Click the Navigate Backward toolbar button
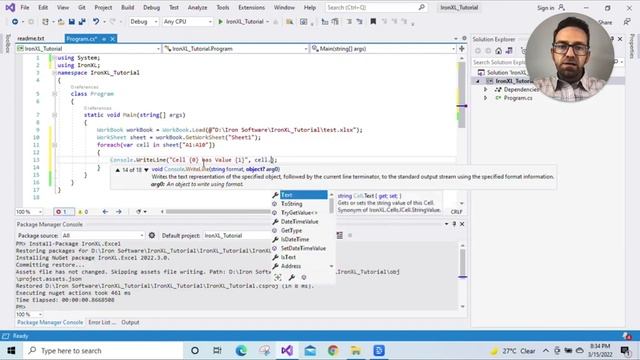This screenshot has width=640, height=360. coord(15,22)
